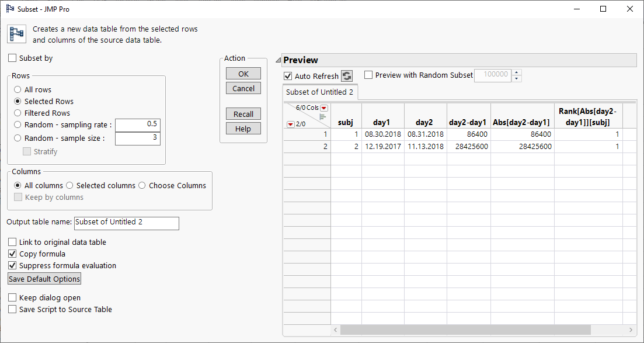Click Save Default Options
This screenshot has height=343, width=644.
pos(44,278)
